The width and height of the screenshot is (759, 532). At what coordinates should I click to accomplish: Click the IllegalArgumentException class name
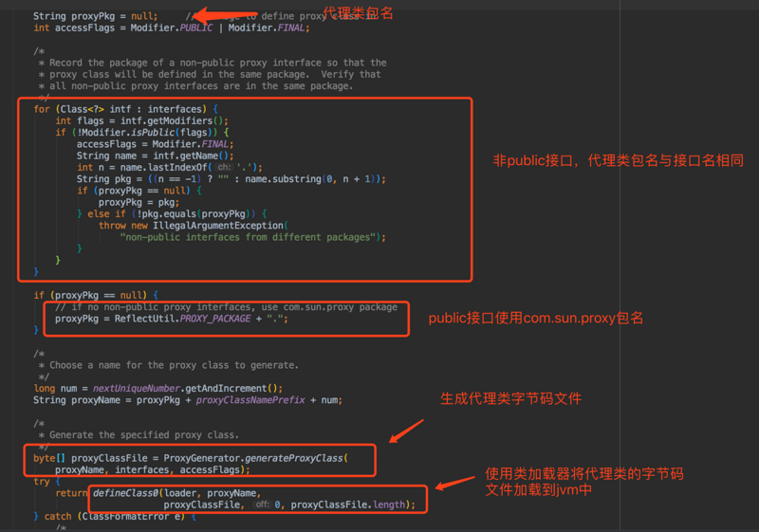[x=218, y=226]
